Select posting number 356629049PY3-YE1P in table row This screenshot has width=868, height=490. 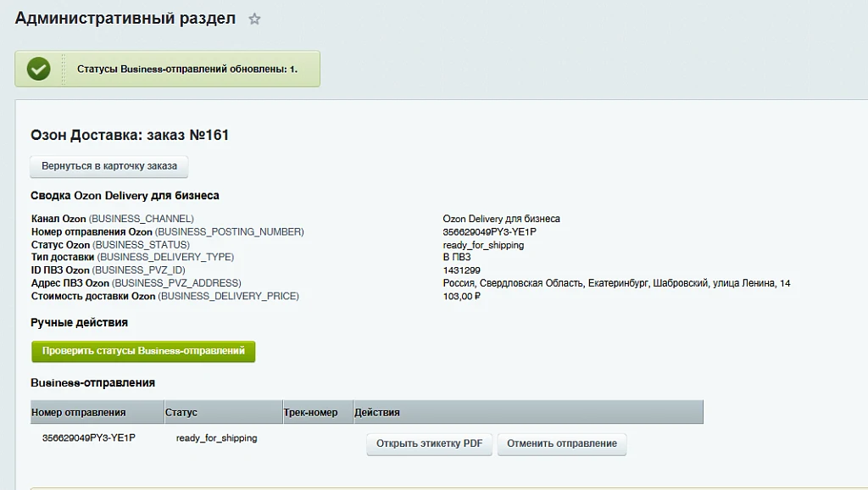click(88, 438)
